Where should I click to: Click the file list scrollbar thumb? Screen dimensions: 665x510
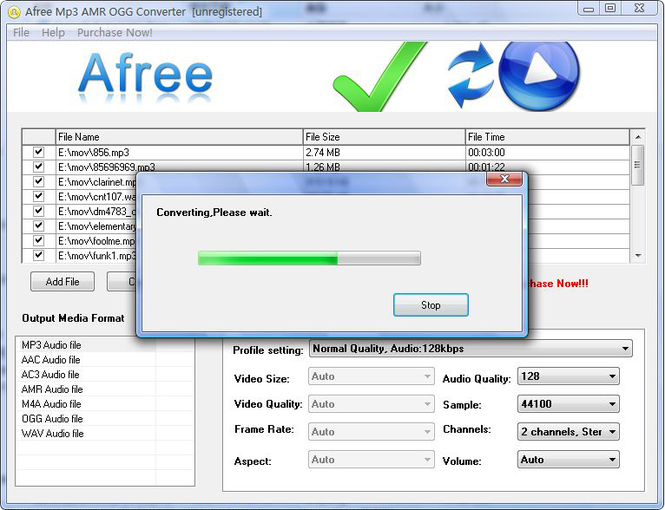pyautogui.click(x=637, y=165)
